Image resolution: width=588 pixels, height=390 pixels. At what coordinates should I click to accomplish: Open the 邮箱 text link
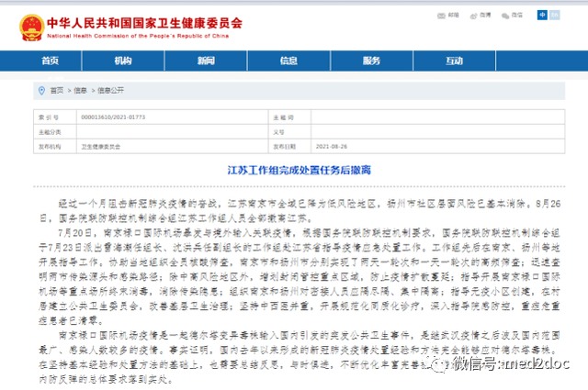pos(453,15)
